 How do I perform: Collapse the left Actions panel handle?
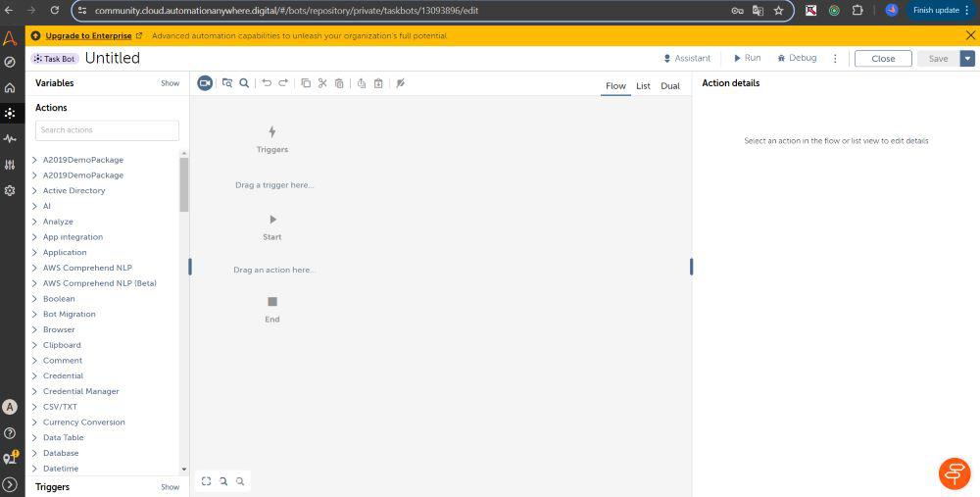pos(190,267)
